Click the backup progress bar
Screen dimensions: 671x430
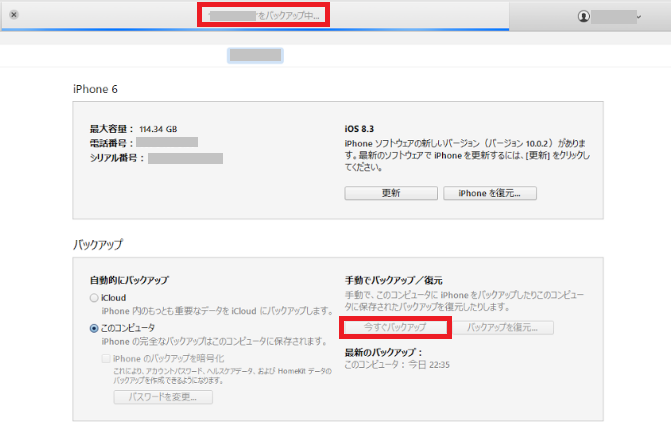(255, 30)
